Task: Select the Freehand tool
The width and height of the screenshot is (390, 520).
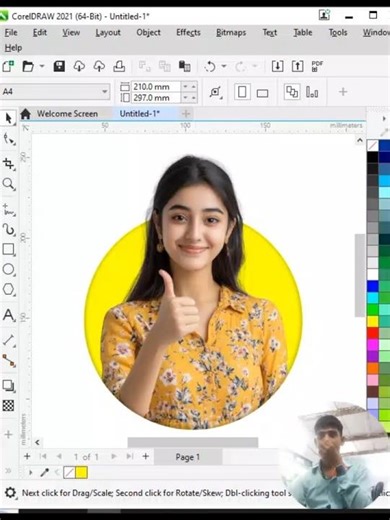Action: pyautogui.click(x=8, y=210)
